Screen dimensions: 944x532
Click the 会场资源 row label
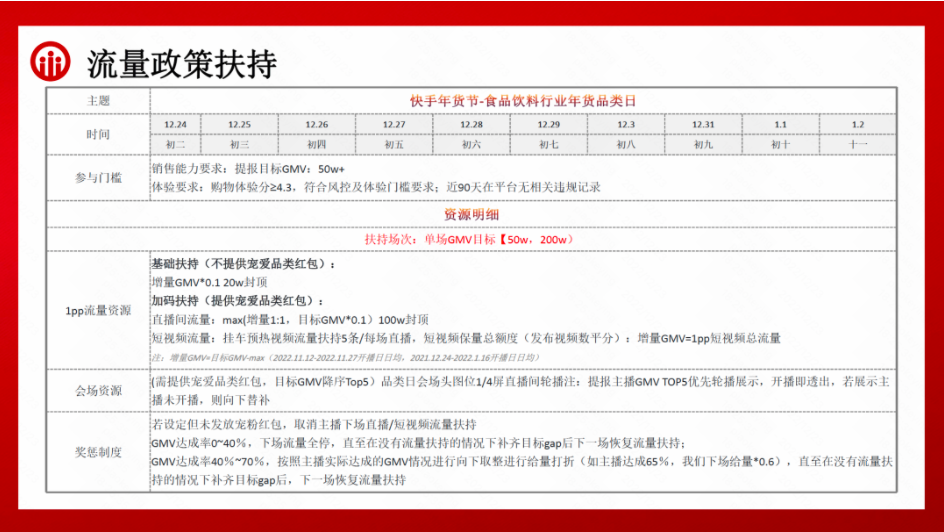tap(98, 391)
